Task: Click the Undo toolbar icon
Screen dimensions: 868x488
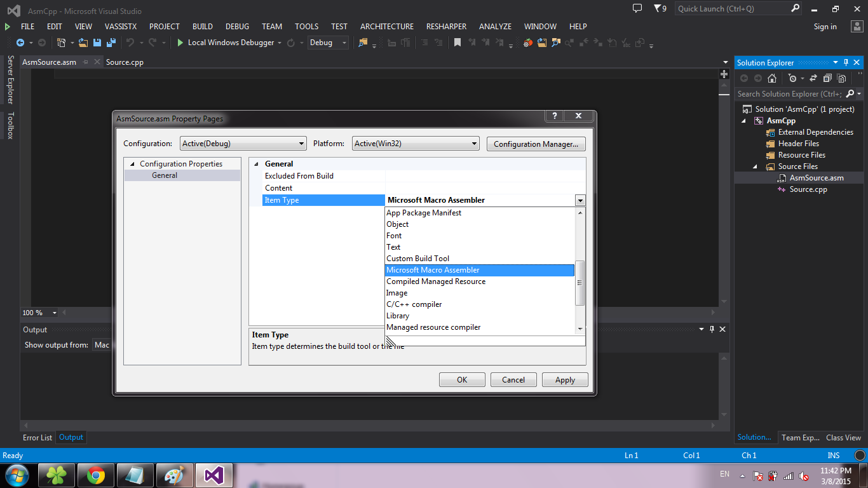Action: [x=130, y=43]
